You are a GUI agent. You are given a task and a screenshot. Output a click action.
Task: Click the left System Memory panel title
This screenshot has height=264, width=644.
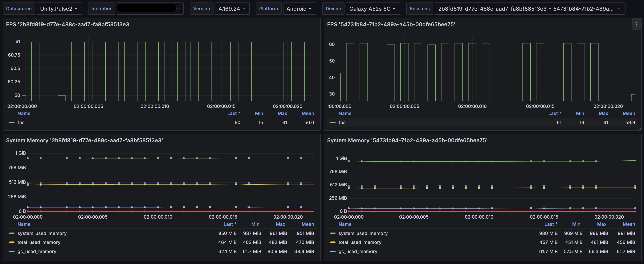tap(84, 140)
